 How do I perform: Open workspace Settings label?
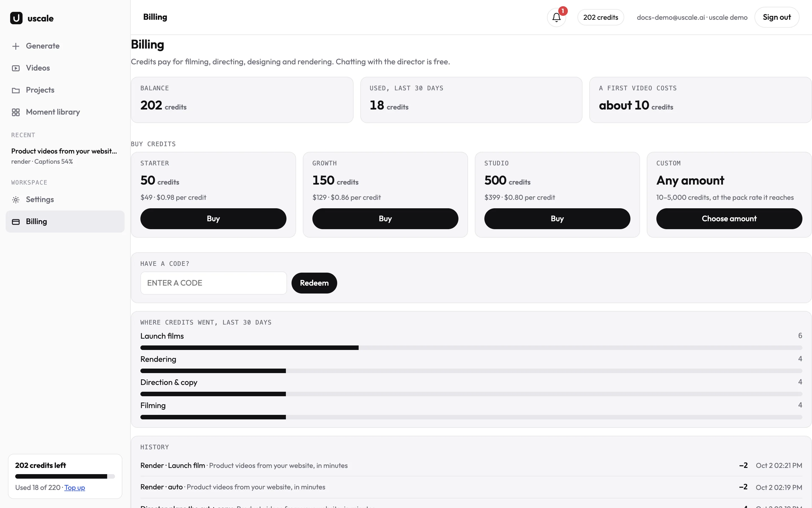point(39,200)
